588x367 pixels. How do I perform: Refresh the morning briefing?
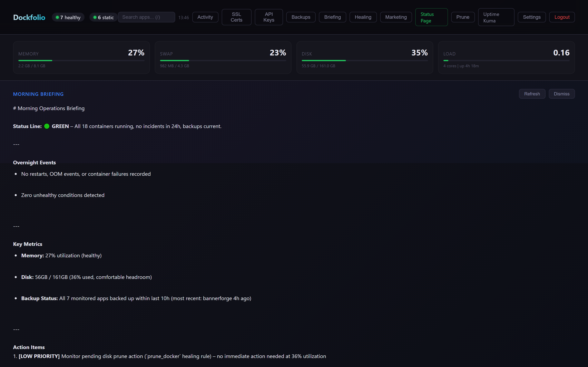click(x=532, y=94)
